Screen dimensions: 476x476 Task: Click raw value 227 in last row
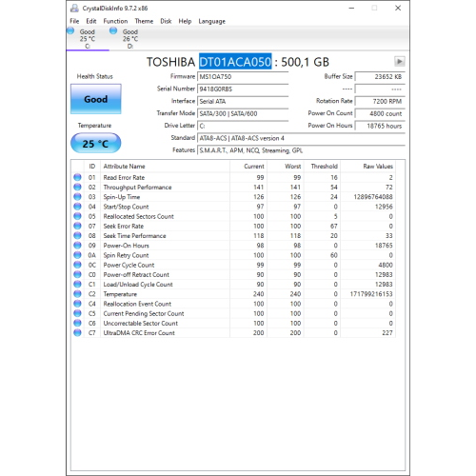(x=387, y=333)
